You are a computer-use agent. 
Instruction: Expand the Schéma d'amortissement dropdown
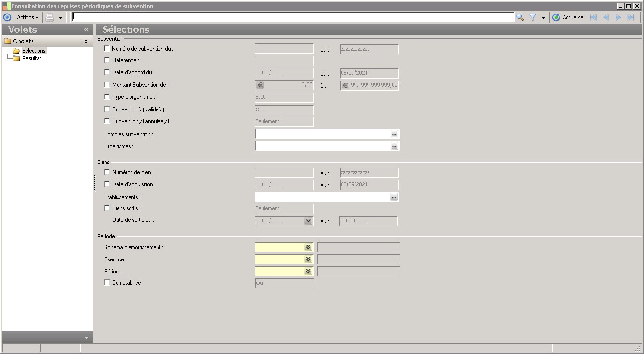tap(308, 247)
